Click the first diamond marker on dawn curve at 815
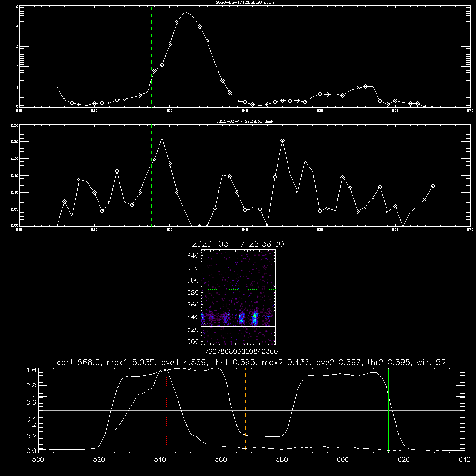The width and height of the screenshot is (476, 476). (57, 87)
